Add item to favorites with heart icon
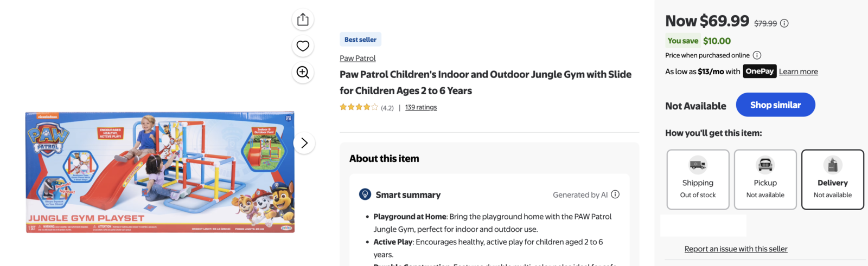Image resolution: width=868 pixels, height=266 pixels. [303, 46]
